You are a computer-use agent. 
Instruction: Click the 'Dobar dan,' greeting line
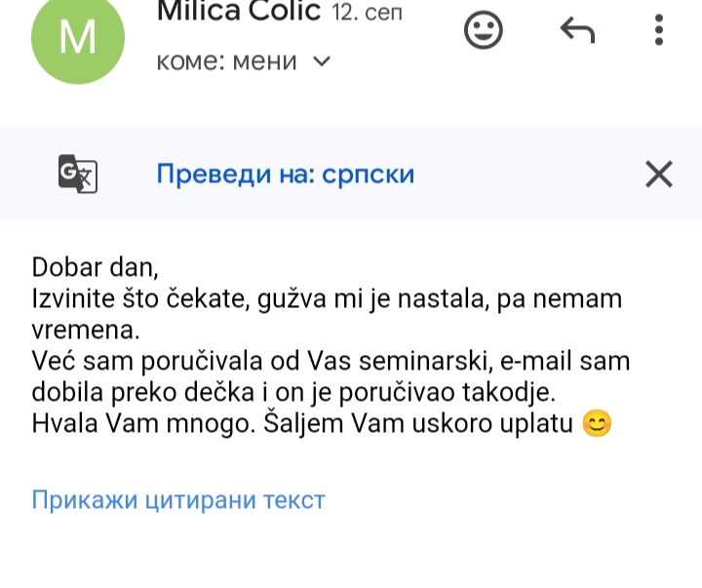pos(95,266)
